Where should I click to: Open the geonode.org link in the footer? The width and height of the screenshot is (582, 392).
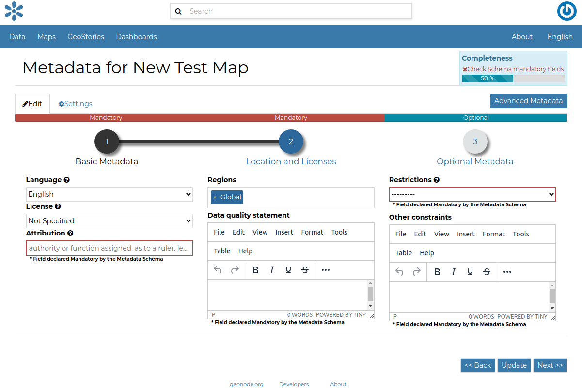click(x=247, y=384)
